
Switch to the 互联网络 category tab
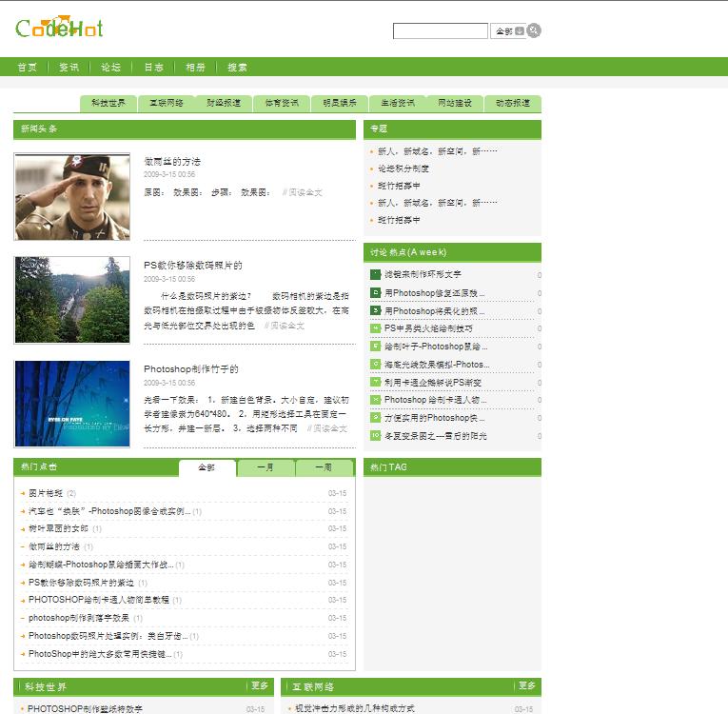click(167, 103)
